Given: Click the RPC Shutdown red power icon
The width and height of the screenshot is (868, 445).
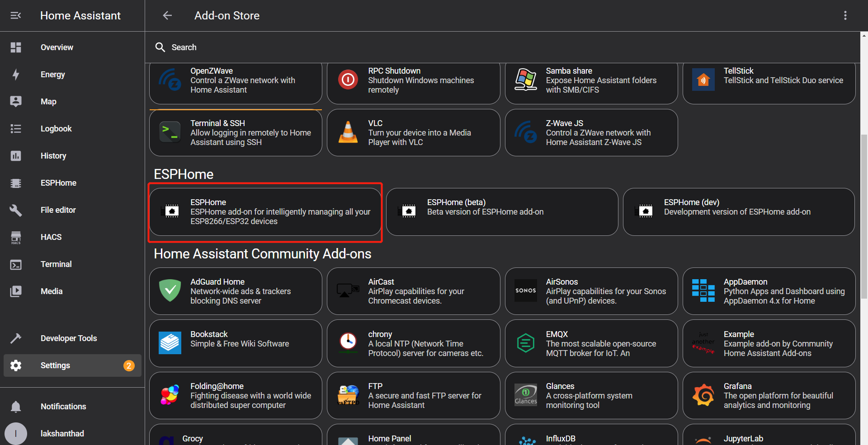Looking at the screenshot, I should pos(348,80).
